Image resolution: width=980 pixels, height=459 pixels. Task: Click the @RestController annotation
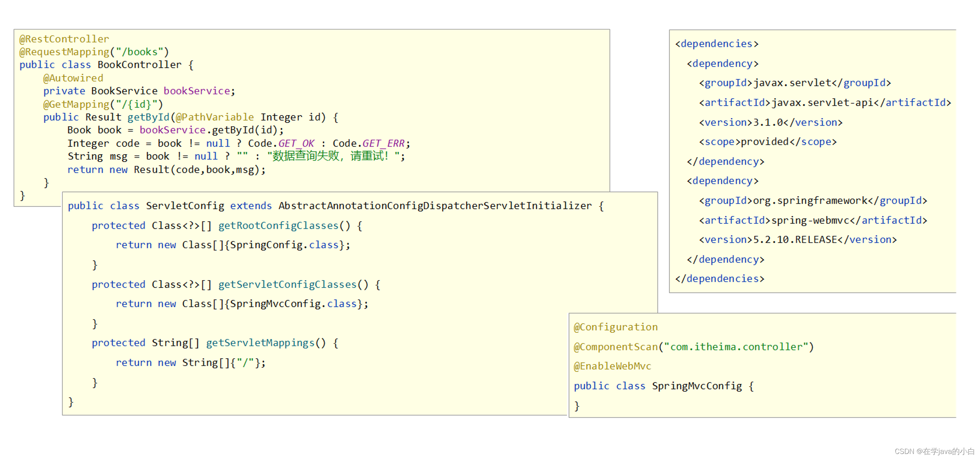(64, 39)
